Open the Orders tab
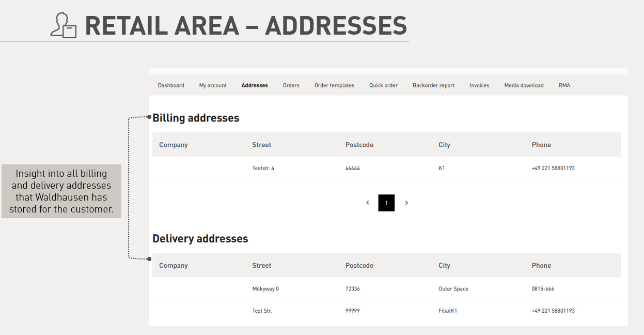 [291, 85]
